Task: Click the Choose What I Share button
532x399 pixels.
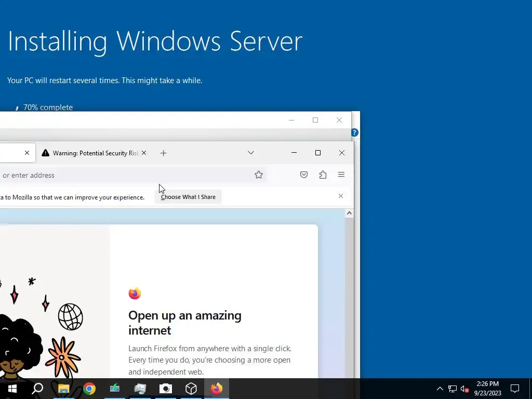Action: click(188, 197)
